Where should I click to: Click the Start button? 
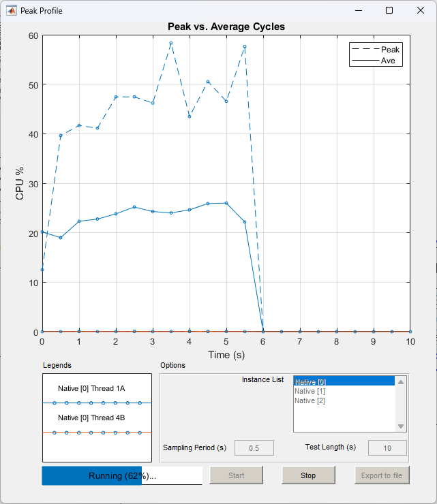tap(236, 475)
